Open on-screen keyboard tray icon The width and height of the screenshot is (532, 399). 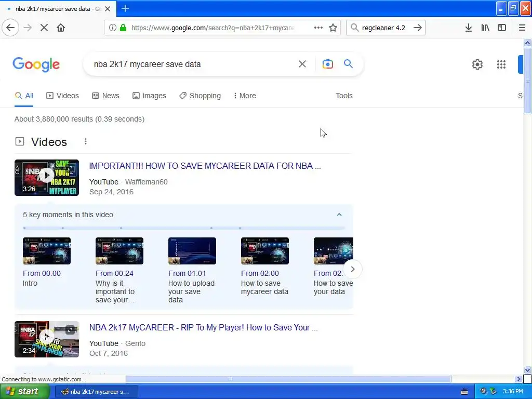[464, 392]
